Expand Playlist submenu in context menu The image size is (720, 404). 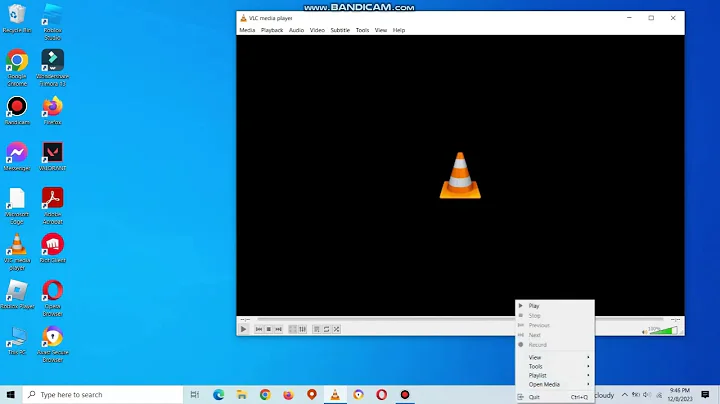pyautogui.click(x=555, y=376)
